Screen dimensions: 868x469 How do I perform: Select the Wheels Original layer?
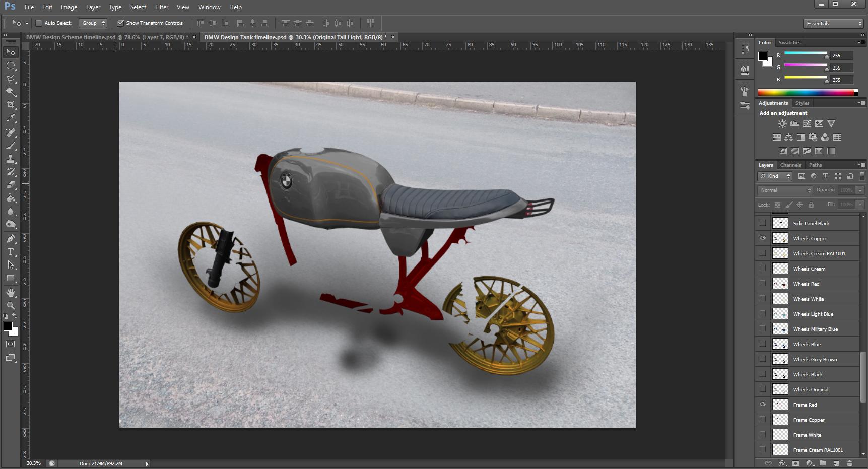coord(811,389)
